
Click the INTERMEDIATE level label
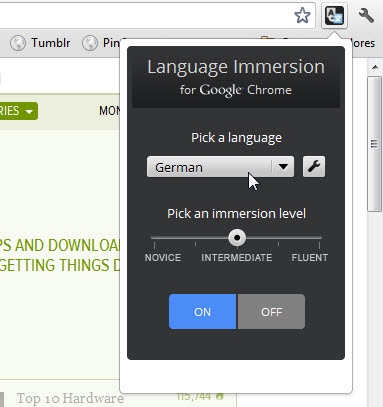(237, 258)
